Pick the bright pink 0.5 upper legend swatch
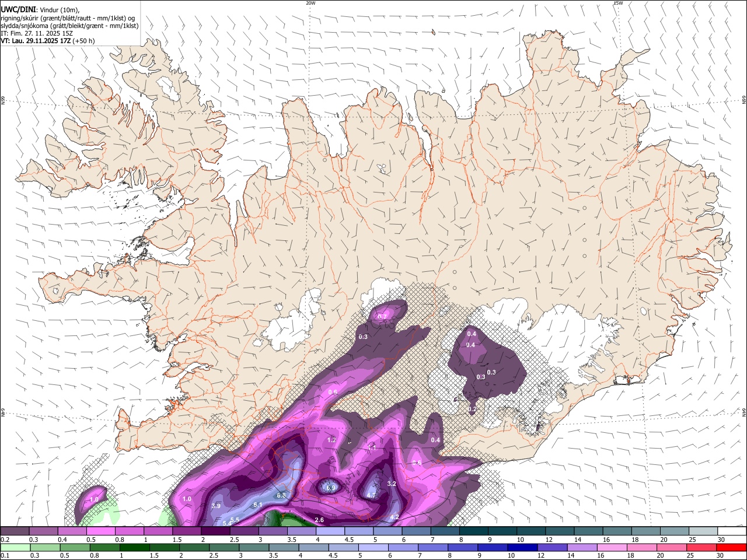747x560 pixels. tap(100, 531)
